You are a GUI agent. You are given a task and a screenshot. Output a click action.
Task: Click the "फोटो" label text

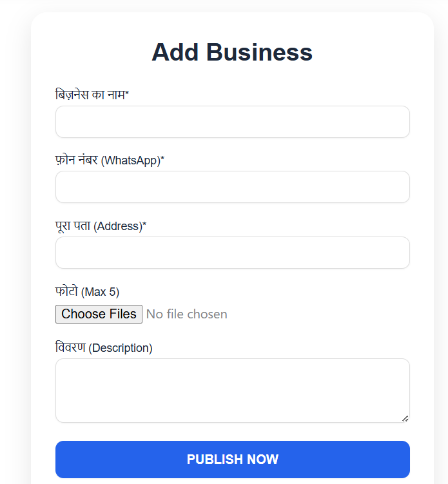[66, 292]
